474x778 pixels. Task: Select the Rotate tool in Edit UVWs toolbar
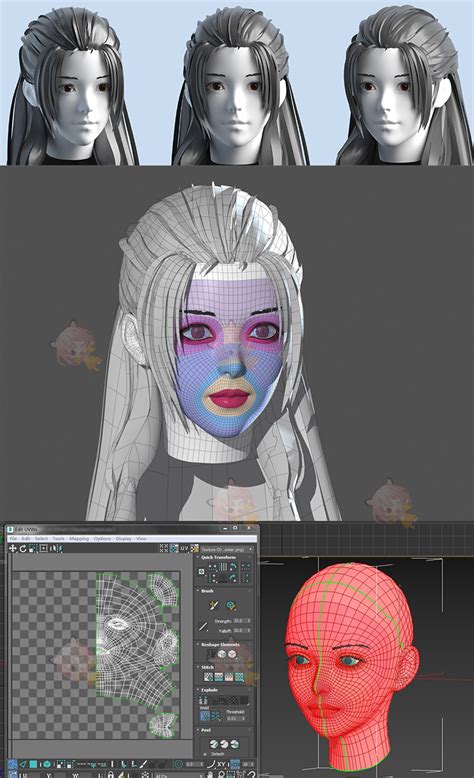point(23,548)
